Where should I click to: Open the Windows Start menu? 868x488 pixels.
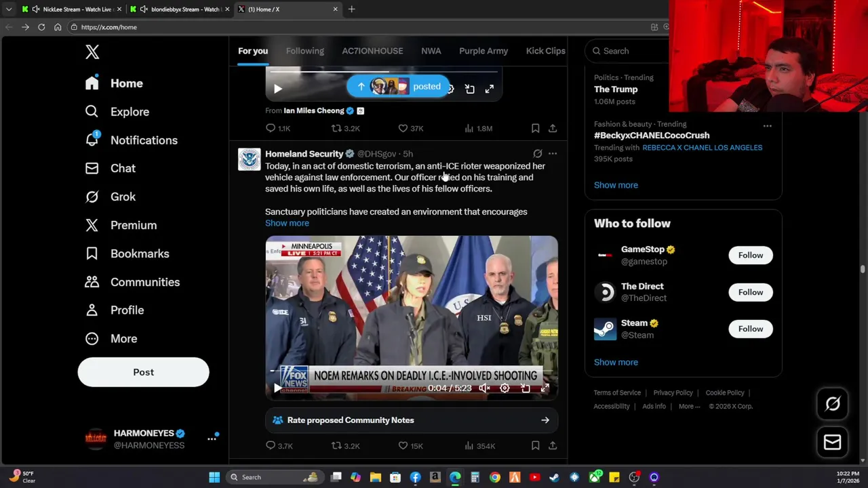214,477
